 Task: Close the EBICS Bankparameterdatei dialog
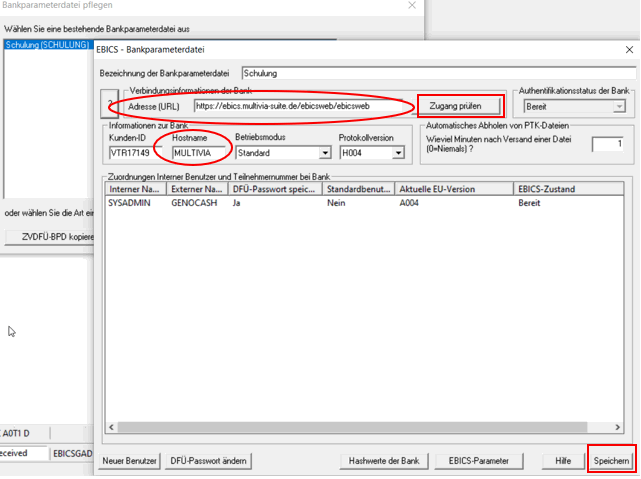(629, 49)
